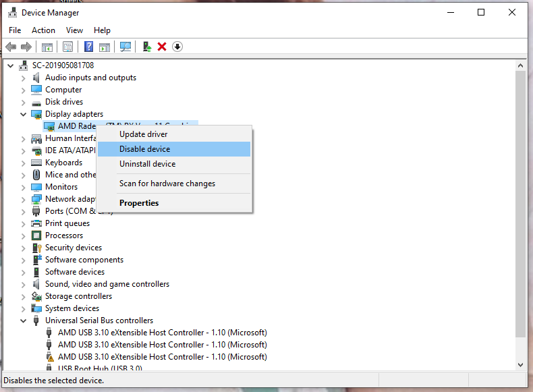The width and height of the screenshot is (533, 392).
Task: Open the Properties sheet toolbar icon
Action: pos(67,47)
